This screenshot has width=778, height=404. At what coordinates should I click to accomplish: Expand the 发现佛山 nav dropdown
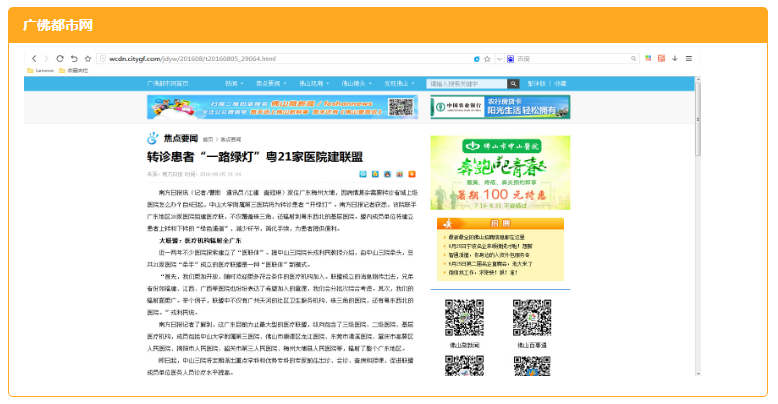399,83
